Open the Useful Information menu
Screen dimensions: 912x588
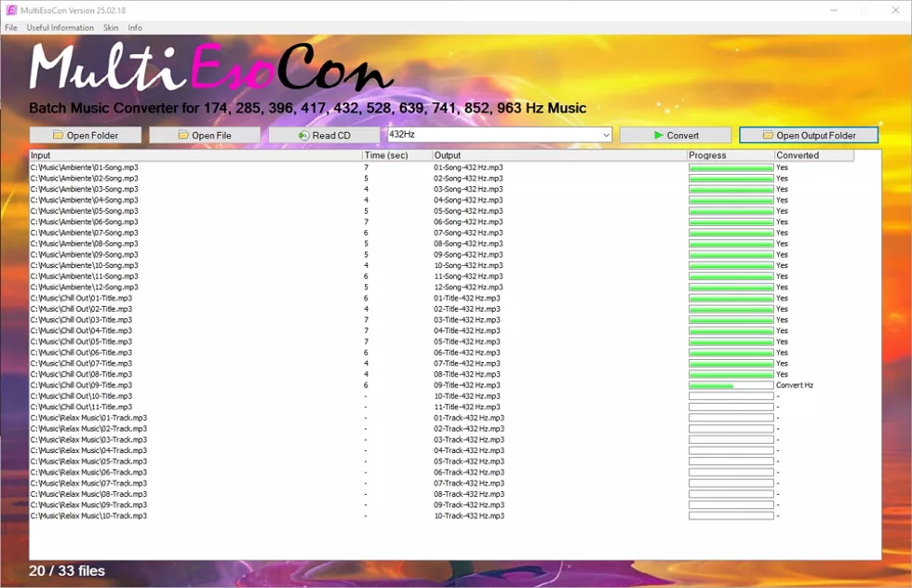(x=60, y=27)
